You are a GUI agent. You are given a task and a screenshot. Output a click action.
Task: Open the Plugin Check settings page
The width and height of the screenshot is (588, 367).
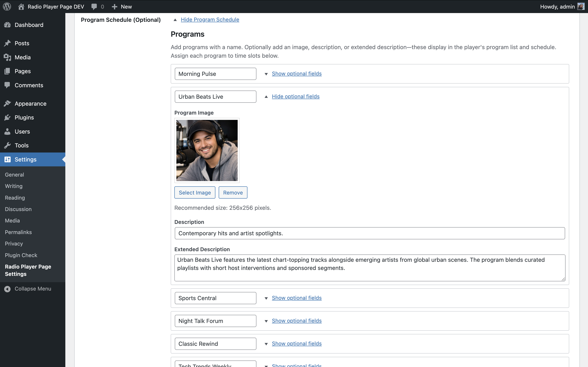coord(21,255)
